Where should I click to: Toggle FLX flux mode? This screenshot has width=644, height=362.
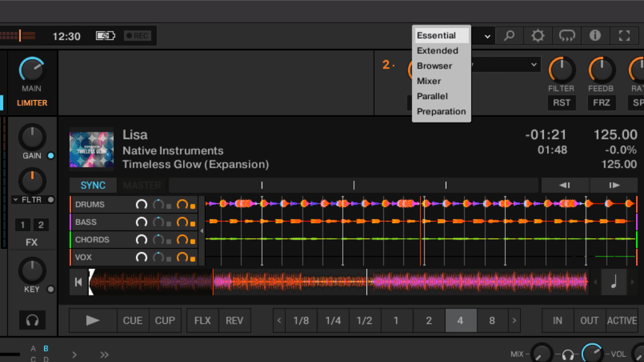coord(203,321)
